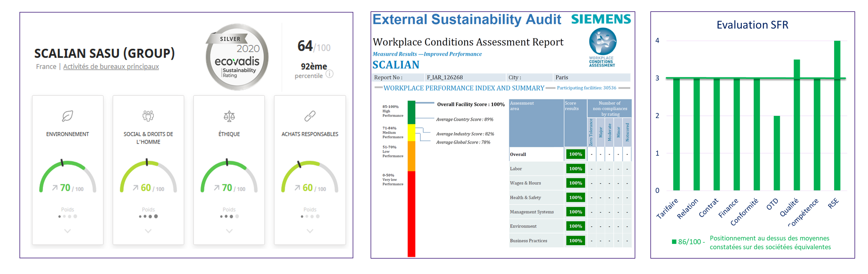Click the Evaluation SFR chart title

coord(752,25)
